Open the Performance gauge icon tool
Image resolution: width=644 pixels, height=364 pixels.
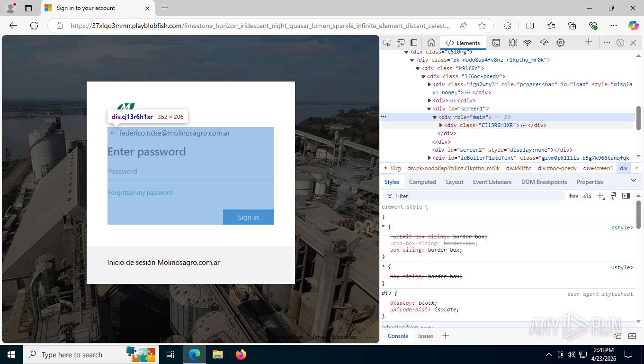tap(544, 43)
